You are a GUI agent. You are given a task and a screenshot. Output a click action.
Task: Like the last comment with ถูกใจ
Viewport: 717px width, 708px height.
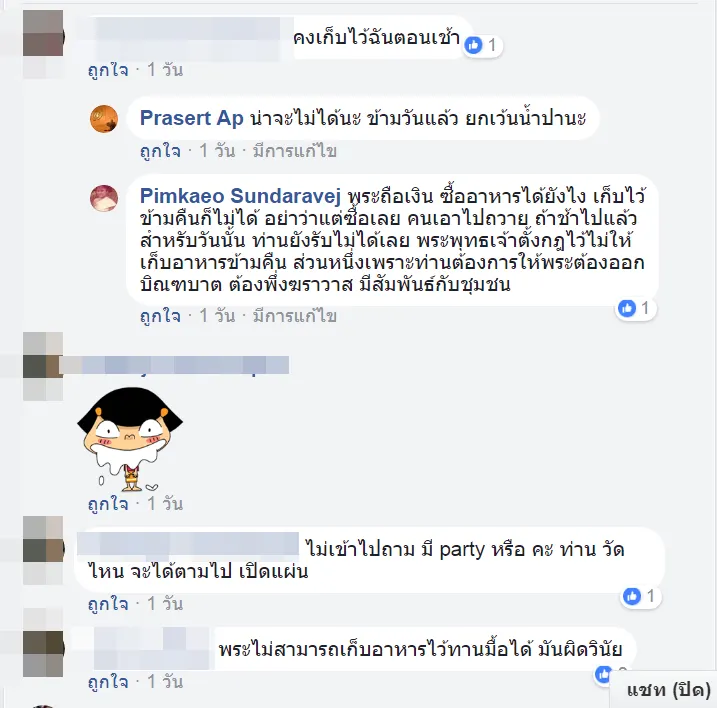108,682
